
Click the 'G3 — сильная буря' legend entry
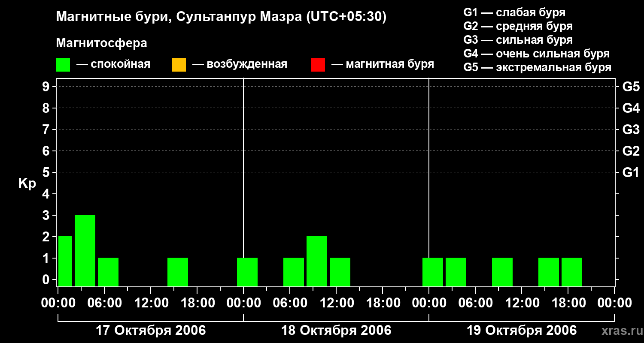pos(518,40)
